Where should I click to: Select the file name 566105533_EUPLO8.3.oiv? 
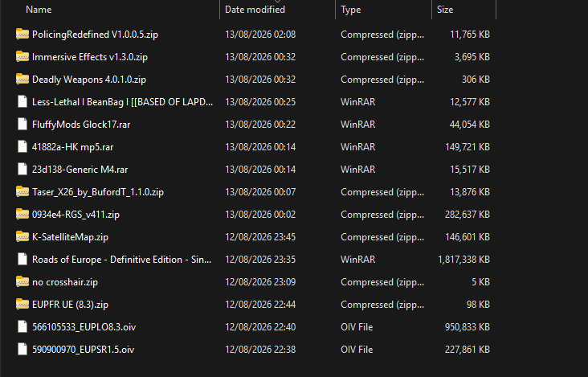tap(84, 327)
